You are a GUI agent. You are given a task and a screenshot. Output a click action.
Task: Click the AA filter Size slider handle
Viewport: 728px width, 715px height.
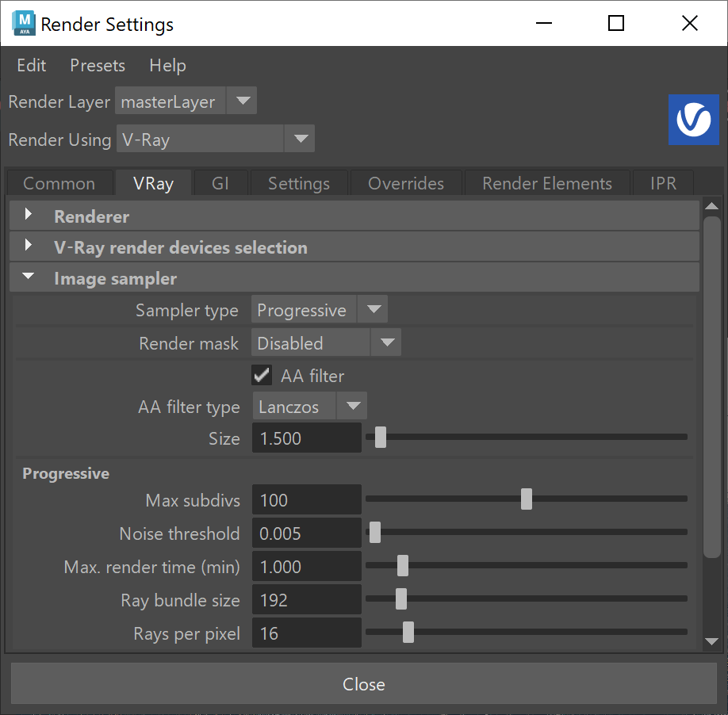click(380, 437)
